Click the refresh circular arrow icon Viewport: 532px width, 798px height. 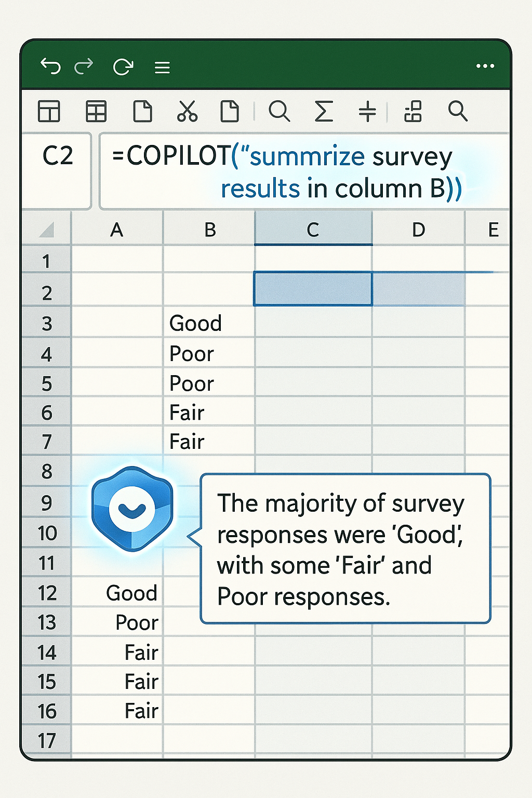tap(123, 66)
